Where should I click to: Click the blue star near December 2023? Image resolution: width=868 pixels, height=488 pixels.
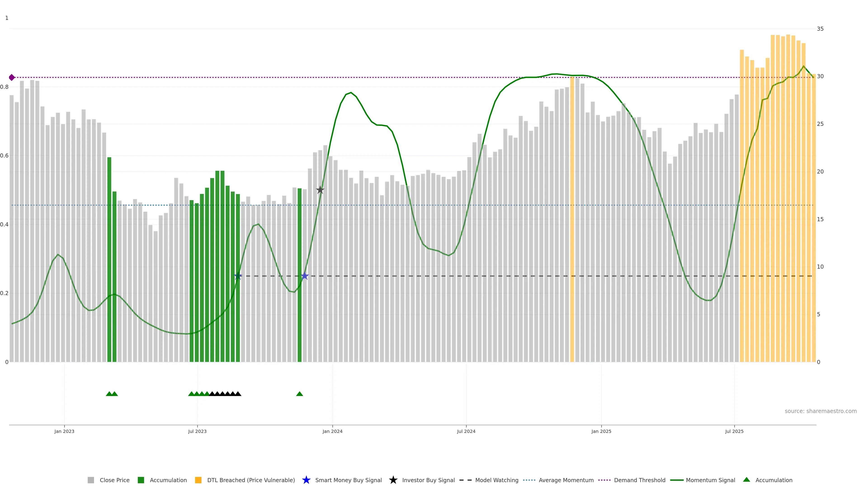pyautogui.click(x=305, y=276)
